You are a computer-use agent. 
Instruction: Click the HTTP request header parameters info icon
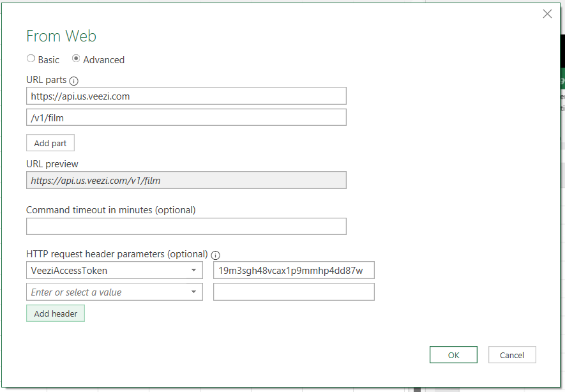(x=216, y=255)
